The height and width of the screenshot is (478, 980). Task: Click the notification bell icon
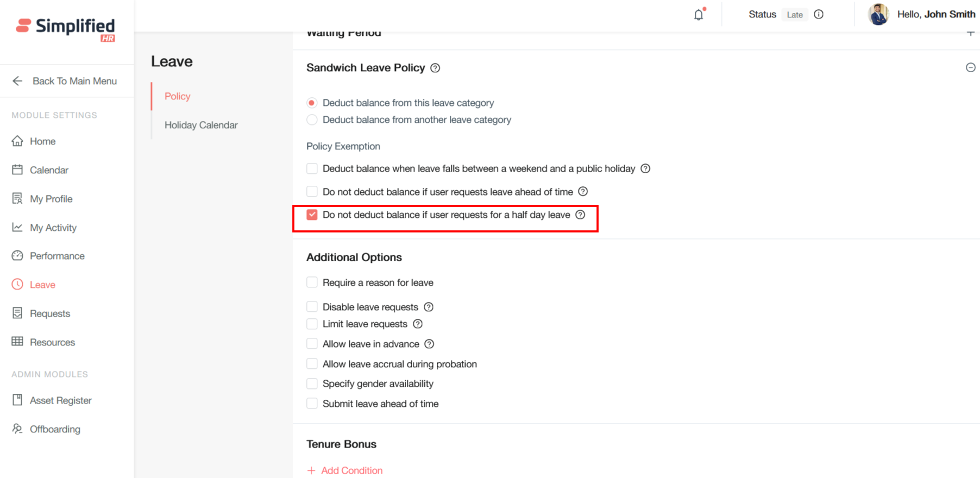699,15
